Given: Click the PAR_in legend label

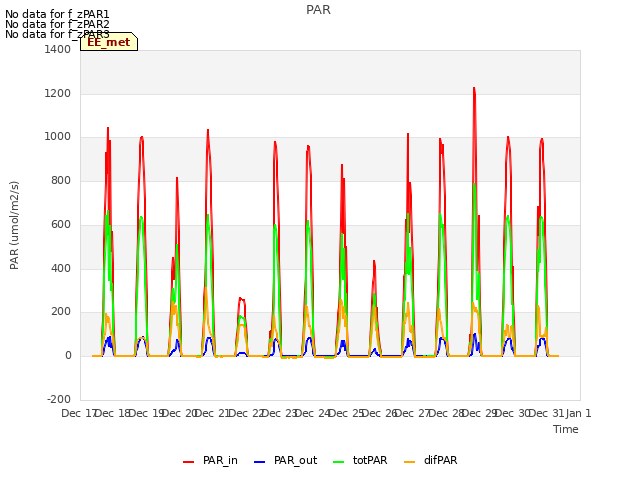Looking at the screenshot, I should click(220, 460).
